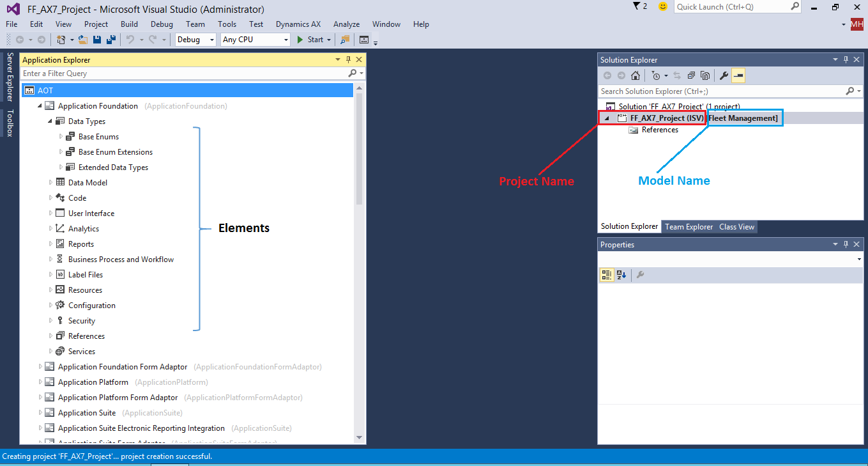Click the Save All toolbar icon

[x=111, y=40]
